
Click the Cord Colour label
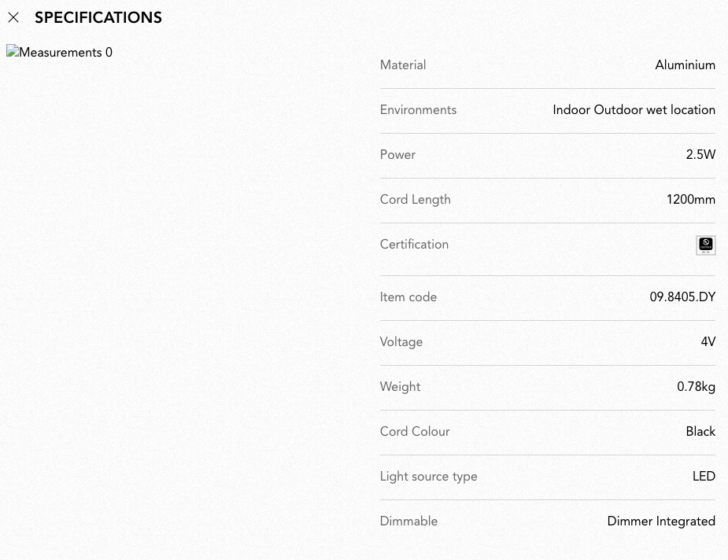[x=415, y=432]
